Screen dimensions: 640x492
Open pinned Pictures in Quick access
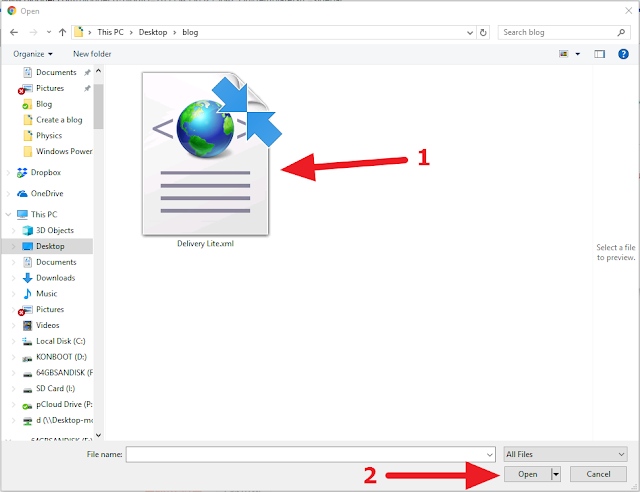50,88
